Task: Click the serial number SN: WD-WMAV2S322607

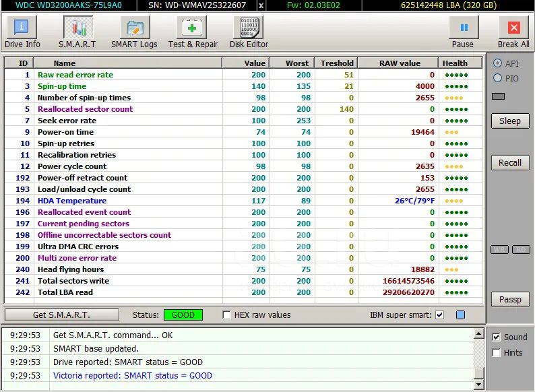Action: (197, 5)
